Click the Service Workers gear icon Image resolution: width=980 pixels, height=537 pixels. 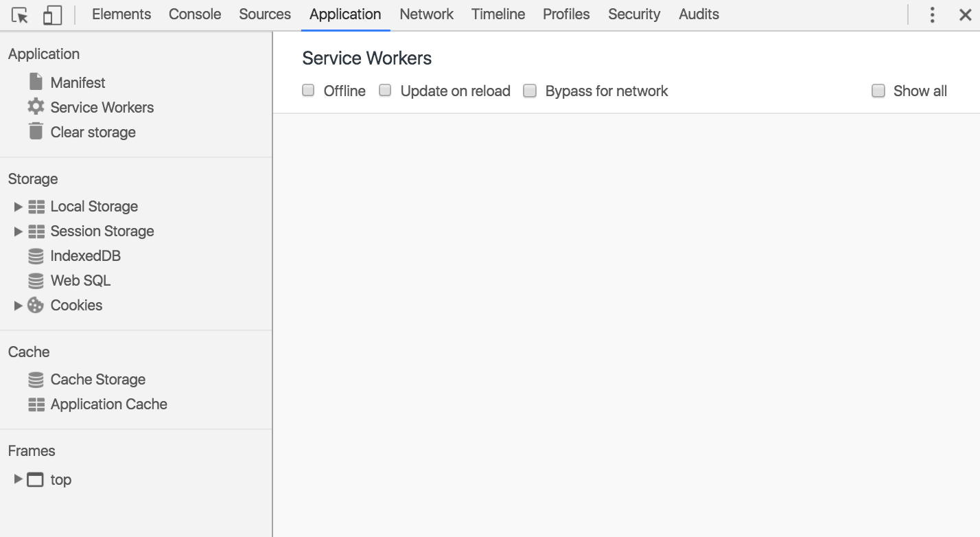[x=36, y=107]
